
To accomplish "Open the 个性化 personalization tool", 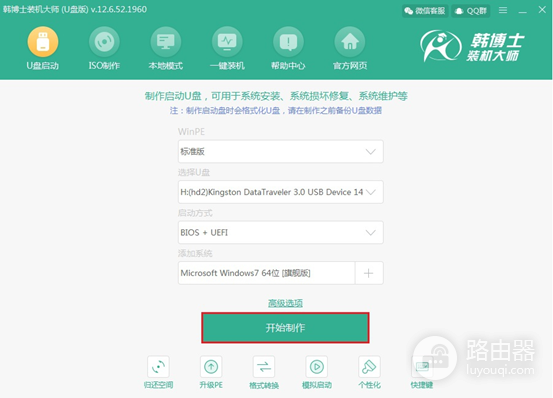I will (x=369, y=367).
